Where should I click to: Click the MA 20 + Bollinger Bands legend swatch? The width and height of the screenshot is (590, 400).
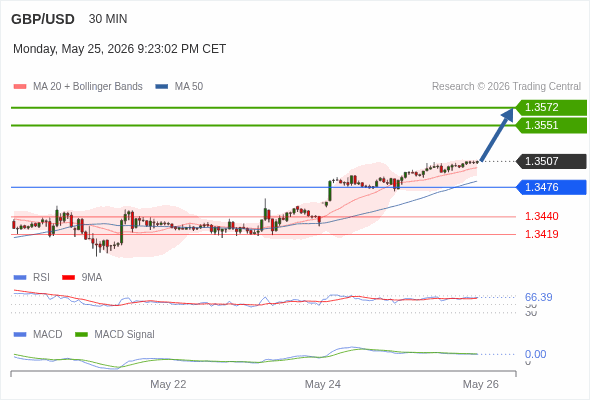click(x=20, y=87)
